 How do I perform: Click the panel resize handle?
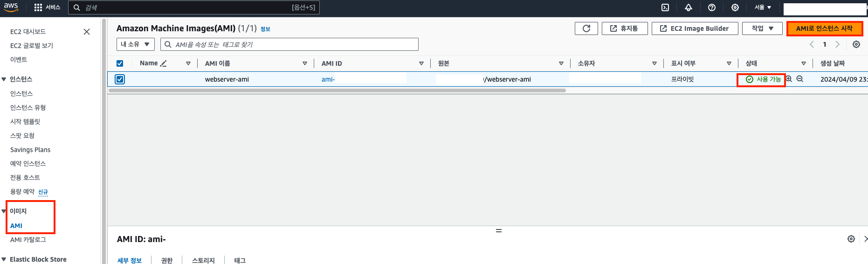(499, 230)
